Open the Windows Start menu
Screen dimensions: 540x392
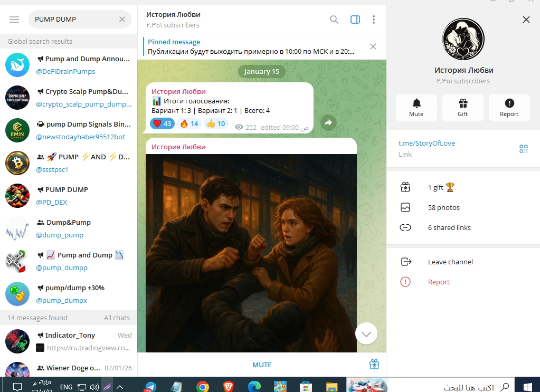coord(527,386)
